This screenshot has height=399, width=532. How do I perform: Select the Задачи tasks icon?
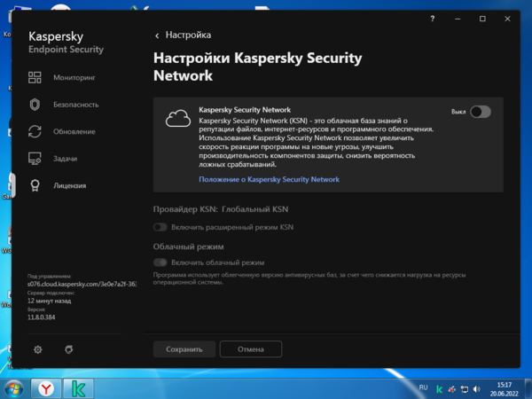tap(35, 159)
